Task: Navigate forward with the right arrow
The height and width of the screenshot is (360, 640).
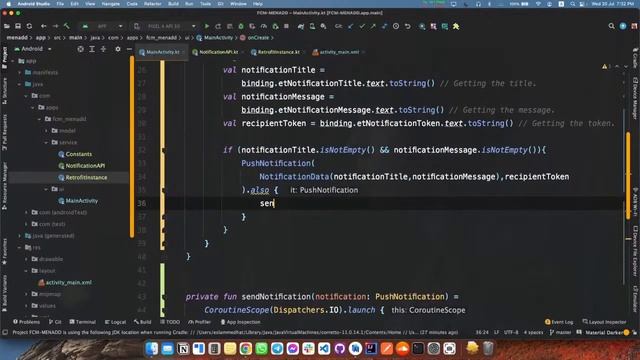Action: point(55,26)
